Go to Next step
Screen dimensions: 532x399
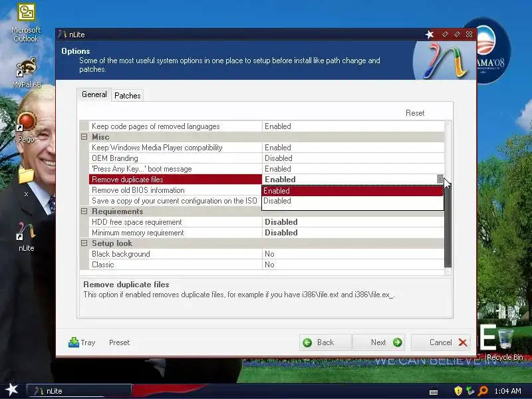pyautogui.click(x=378, y=342)
